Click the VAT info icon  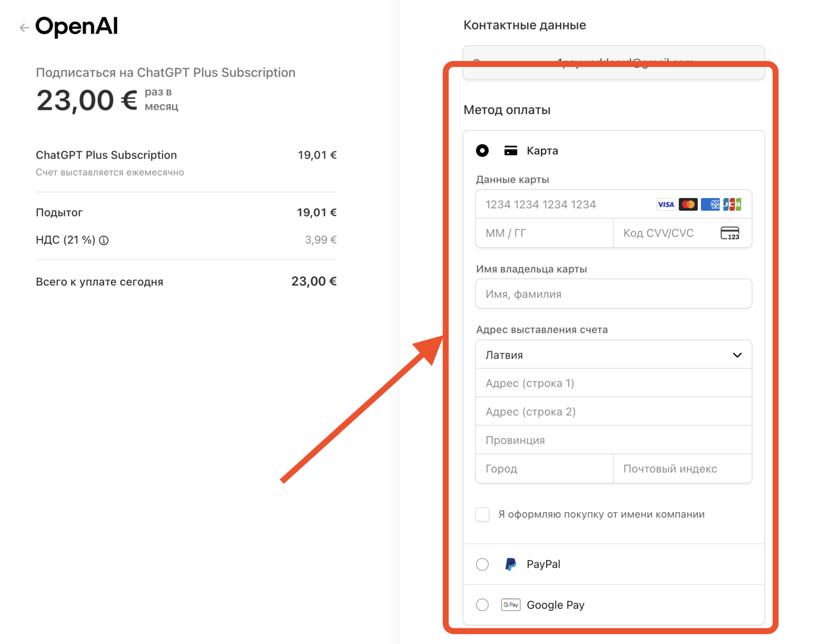click(104, 240)
